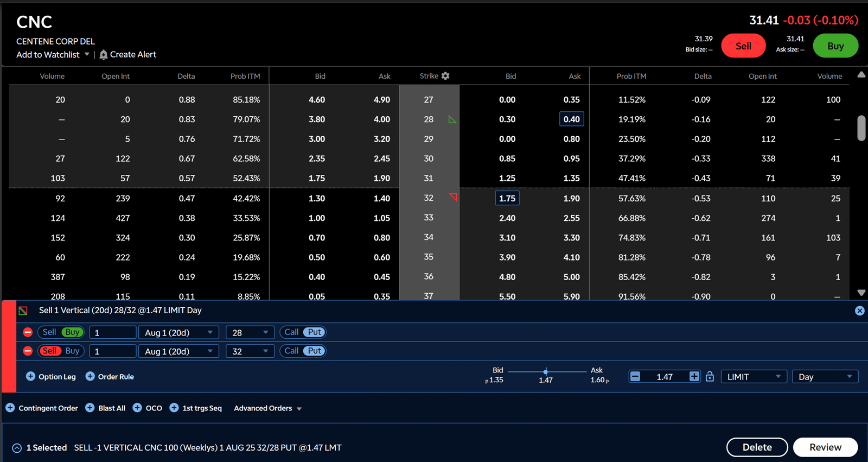Remove the 28 strike option leg
Screen dimensions: 868x462
coord(28,332)
